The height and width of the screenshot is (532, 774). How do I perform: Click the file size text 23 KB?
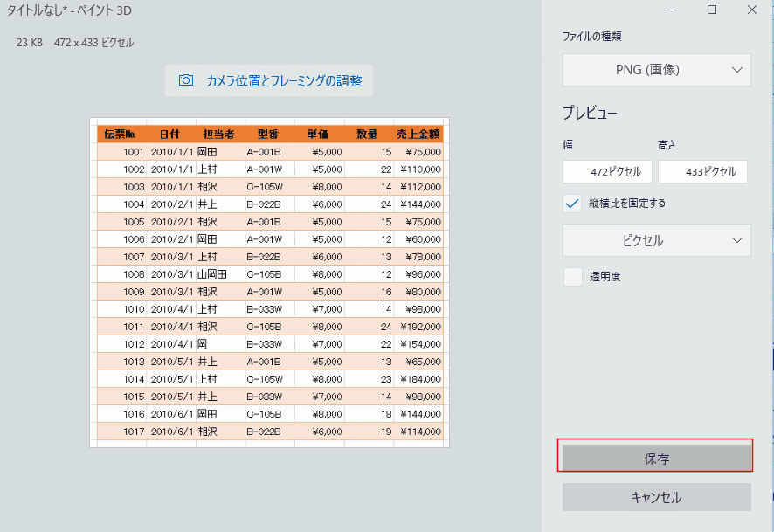30,43
